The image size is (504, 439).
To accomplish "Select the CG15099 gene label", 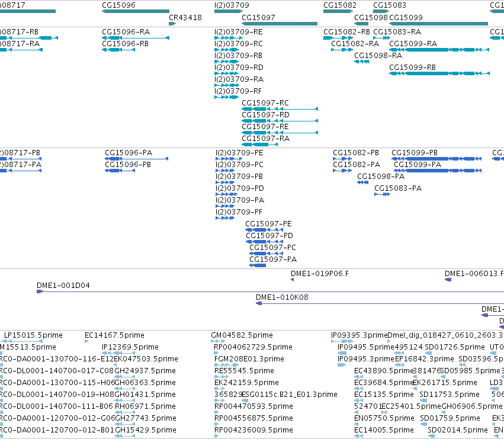I will tap(406, 18).
